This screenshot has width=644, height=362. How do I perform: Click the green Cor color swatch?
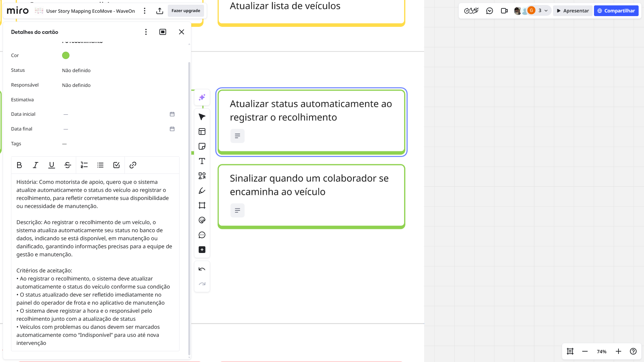[66, 55]
